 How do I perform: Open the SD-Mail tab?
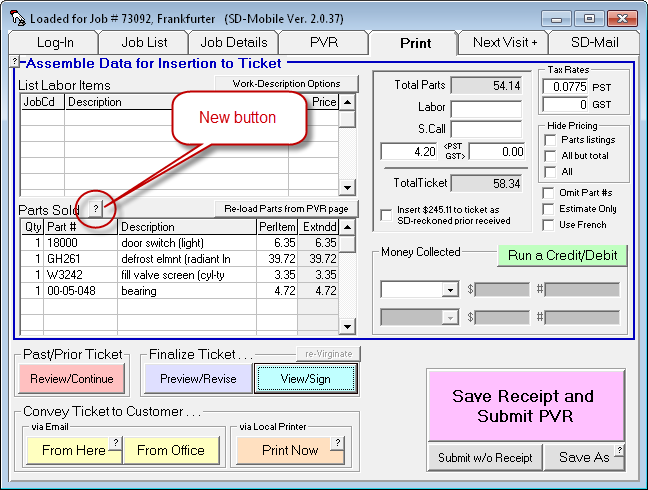[x=595, y=42]
